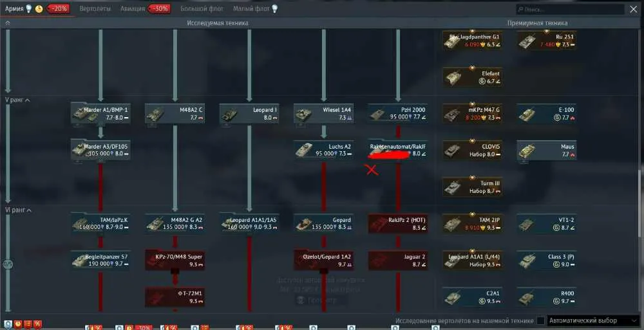Image resolution: width=644 pixels, height=330 pixels.
Task: Select the VT1-2 premium vehicle
Action: pos(547,223)
